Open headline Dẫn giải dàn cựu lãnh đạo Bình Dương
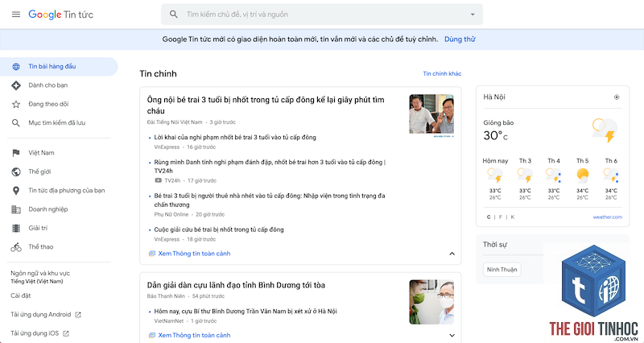 click(236, 285)
